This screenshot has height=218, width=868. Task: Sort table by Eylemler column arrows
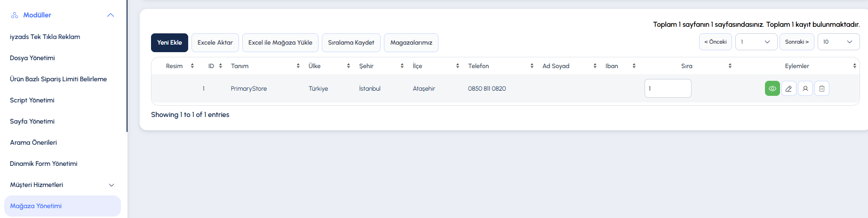click(855, 66)
